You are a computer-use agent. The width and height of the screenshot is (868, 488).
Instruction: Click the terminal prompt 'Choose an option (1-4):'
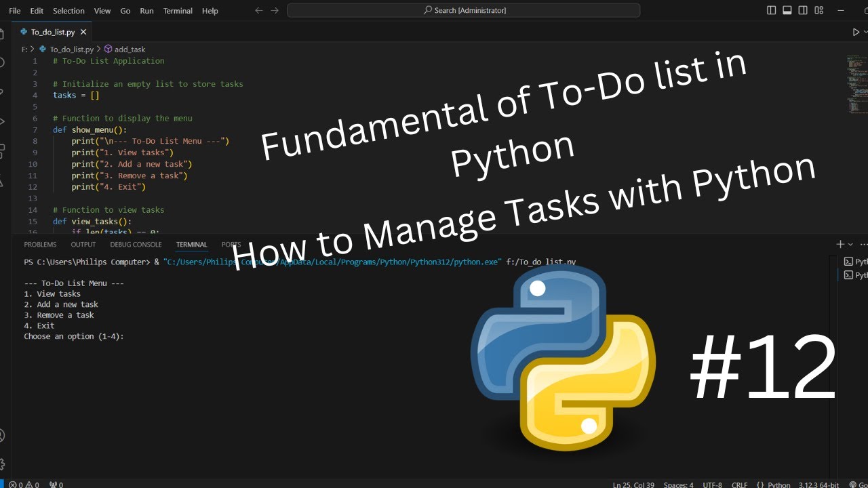[74, 336]
